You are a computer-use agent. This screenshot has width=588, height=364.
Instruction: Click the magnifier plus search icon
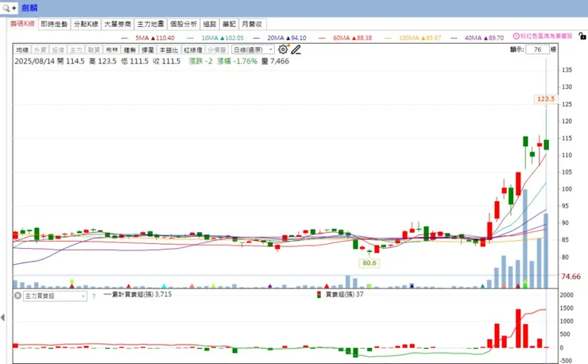9,7
